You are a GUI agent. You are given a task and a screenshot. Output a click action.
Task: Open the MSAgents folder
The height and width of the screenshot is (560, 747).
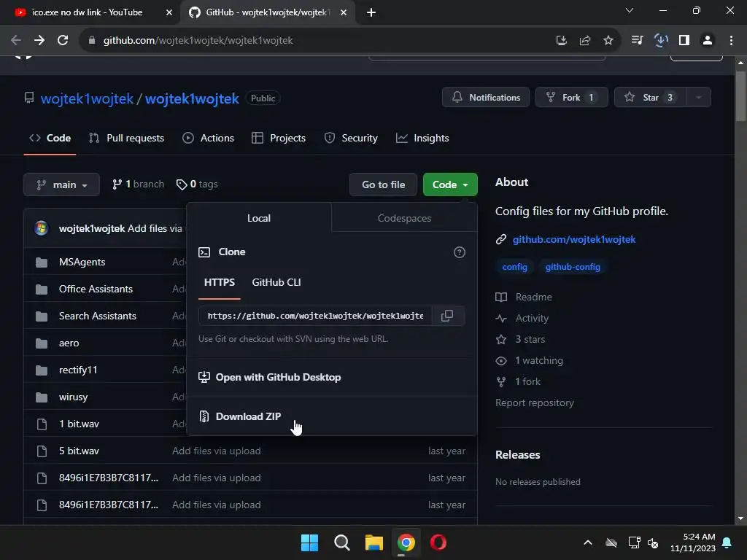point(82,262)
